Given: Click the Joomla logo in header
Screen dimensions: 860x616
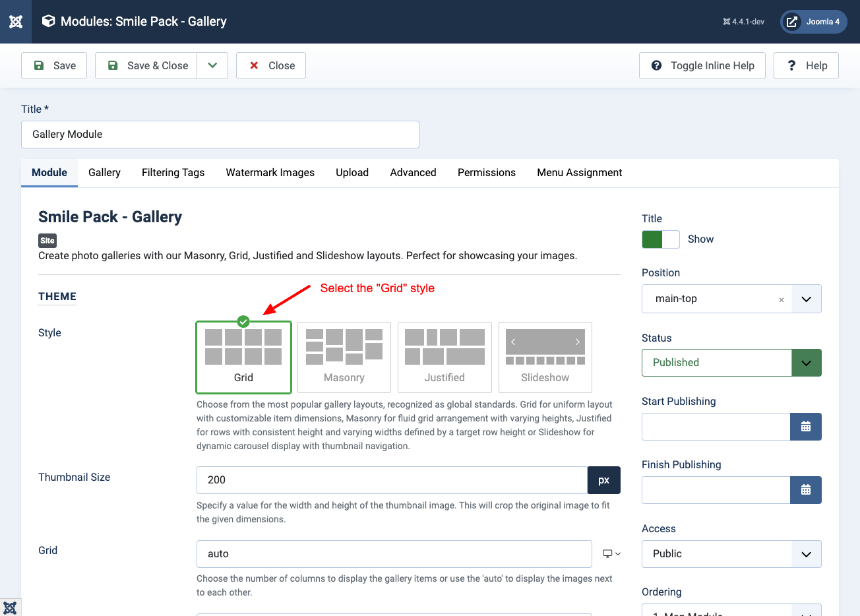Looking at the screenshot, I should point(16,22).
